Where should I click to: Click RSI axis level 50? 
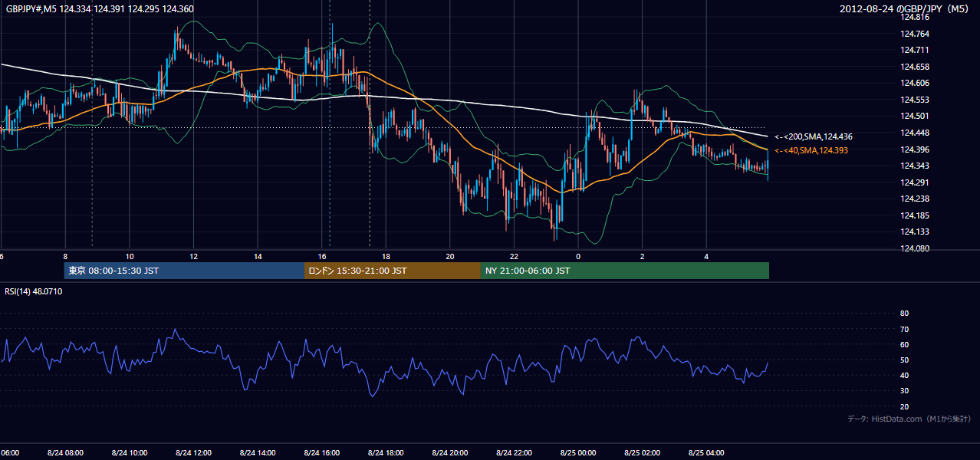click(904, 360)
